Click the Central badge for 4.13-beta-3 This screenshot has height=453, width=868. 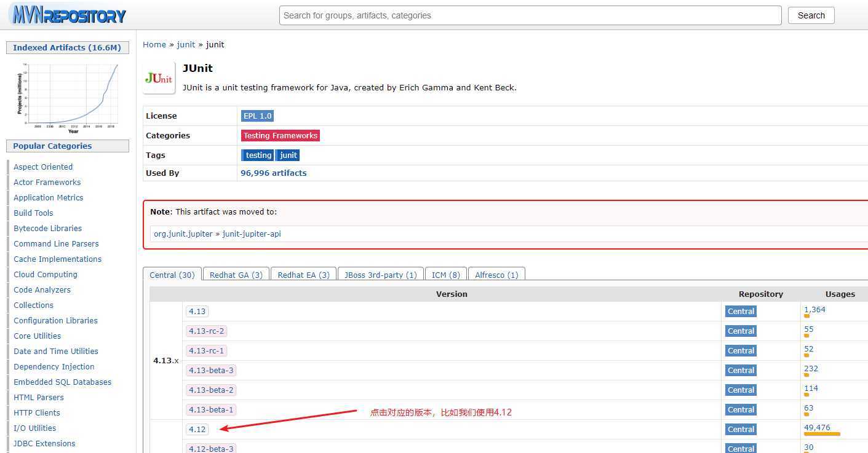pos(741,370)
